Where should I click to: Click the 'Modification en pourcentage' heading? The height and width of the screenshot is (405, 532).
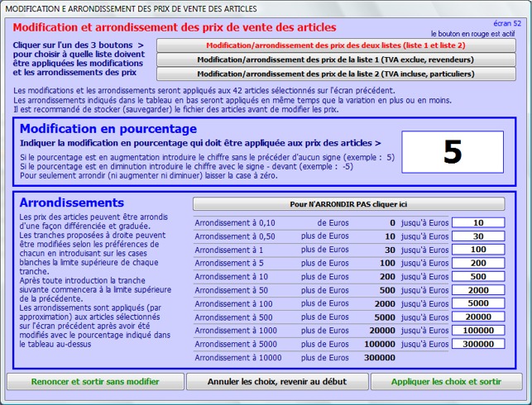click(108, 129)
